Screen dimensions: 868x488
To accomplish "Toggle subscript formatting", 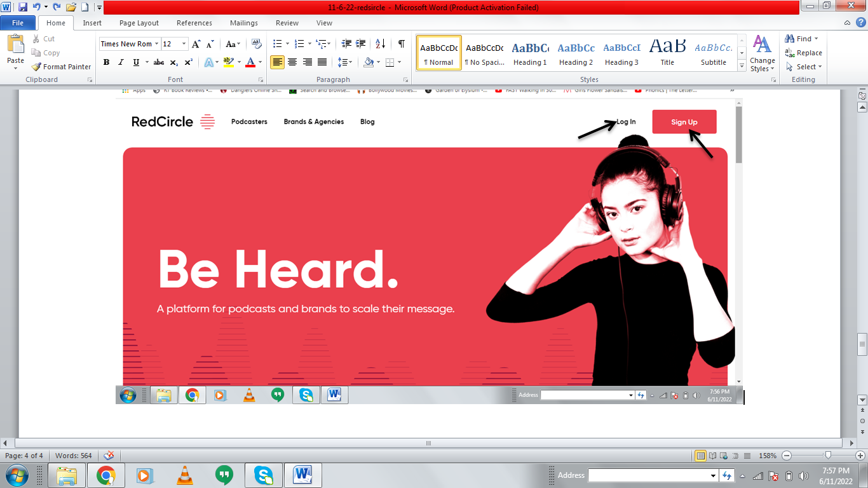I will [174, 62].
